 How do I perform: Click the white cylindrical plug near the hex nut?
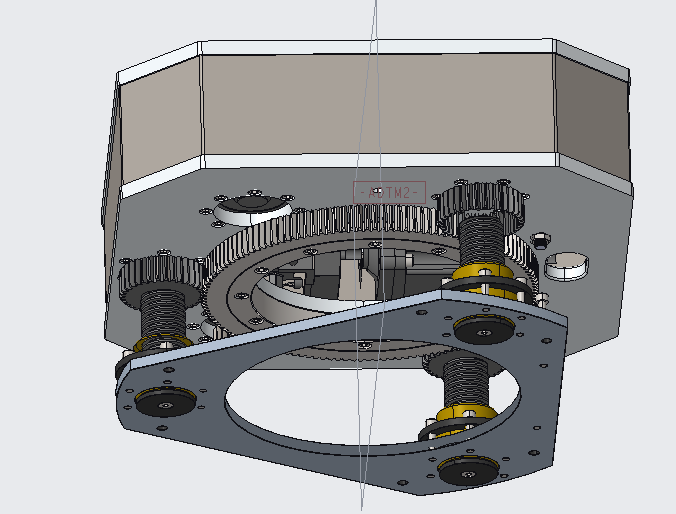(566, 266)
